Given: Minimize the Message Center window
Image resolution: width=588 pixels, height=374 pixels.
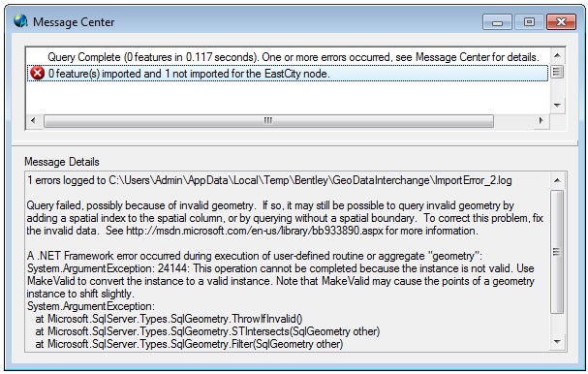Looking at the screenshot, I should (x=497, y=22).
